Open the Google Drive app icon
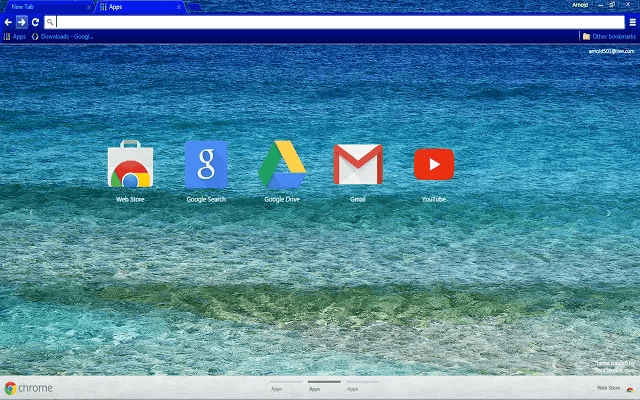This screenshot has height=400, width=640. [282, 166]
